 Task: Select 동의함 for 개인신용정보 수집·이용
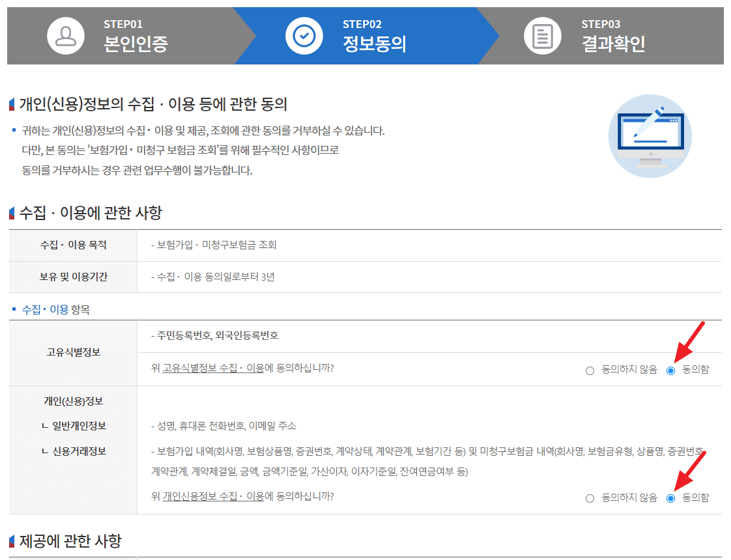(x=670, y=499)
